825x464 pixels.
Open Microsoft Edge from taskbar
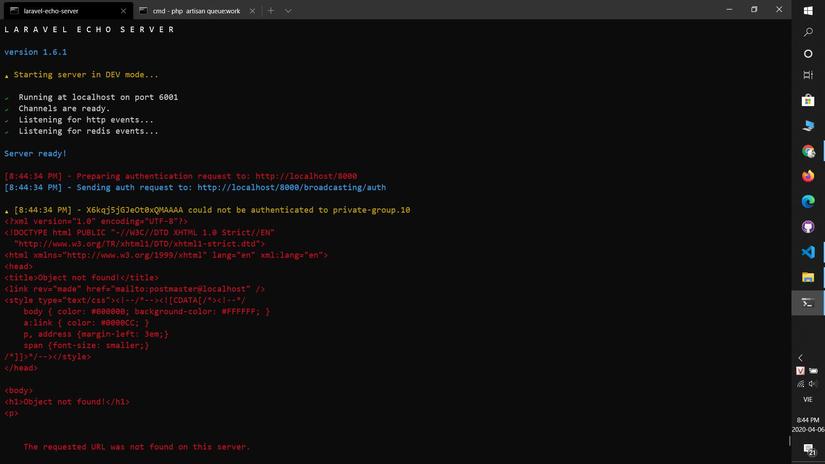[x=808, y=201]
